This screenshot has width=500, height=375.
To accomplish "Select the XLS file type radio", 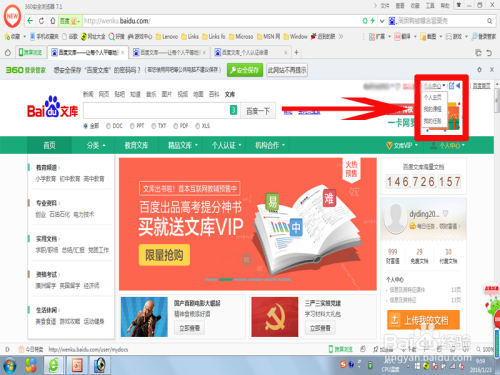I will [x=198, y=126].
